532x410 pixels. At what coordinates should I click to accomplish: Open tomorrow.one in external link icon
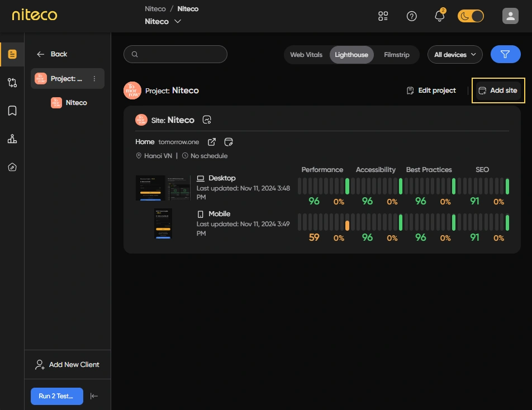point(212,142)
